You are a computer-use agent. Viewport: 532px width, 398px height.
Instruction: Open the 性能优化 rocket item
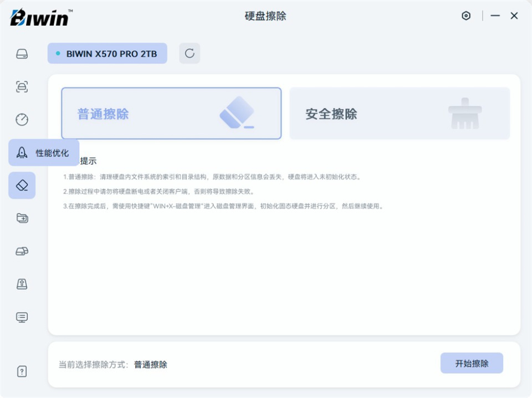tap(44, 152)
